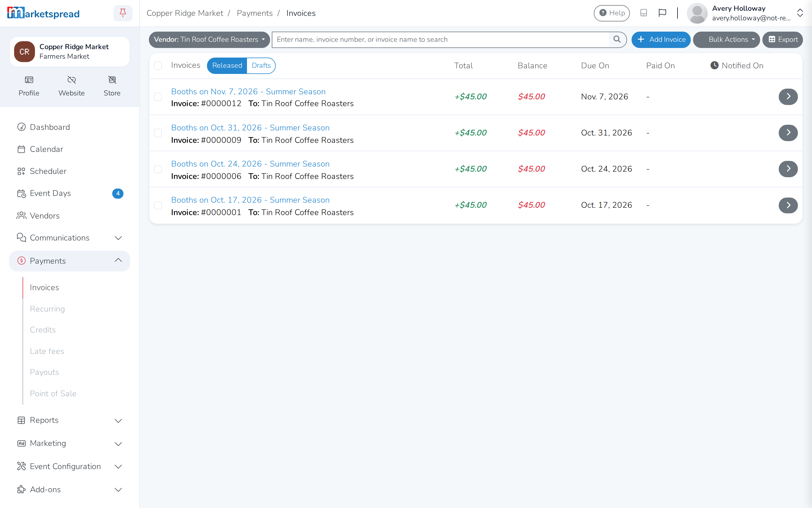
Task: Click the Help button
Action: coord(612,13)
